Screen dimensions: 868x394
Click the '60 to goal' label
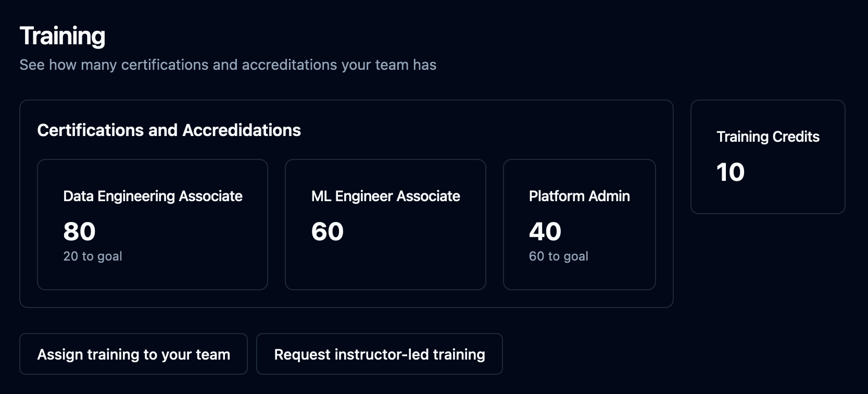click(x=559, y=256)
